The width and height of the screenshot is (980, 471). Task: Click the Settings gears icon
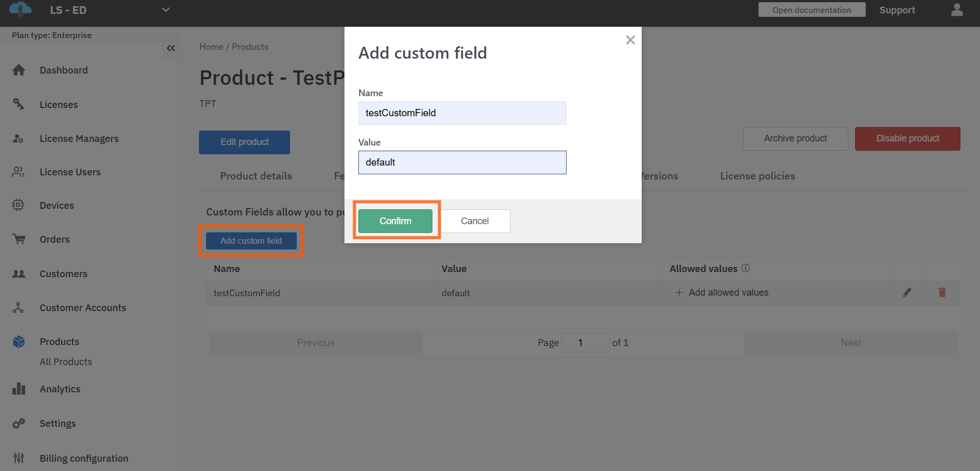tap(19, 424)
